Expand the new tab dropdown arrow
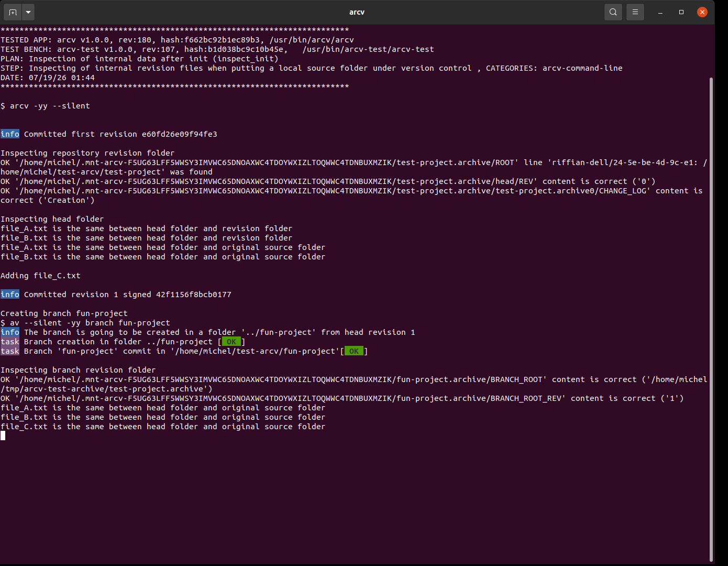Viewport: 728px width, 566px height. [28, 12]
